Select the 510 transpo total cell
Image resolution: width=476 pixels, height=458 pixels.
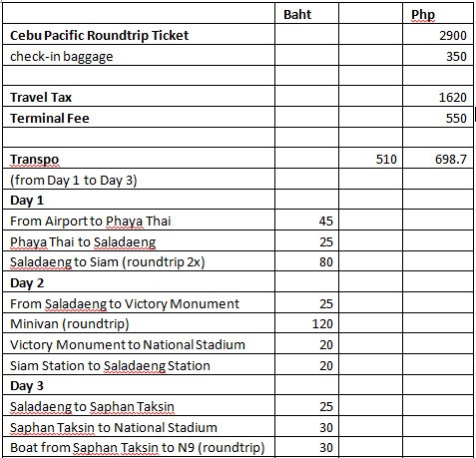pos(370,158)
